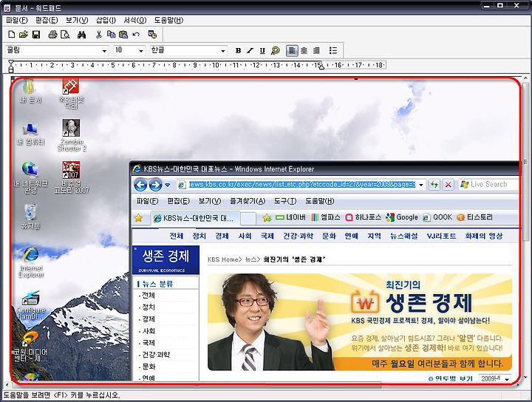Click the 티스토리 favorites link
This screenshot has height=402, width=532.
pyautogui.click(x=474, y=217)
